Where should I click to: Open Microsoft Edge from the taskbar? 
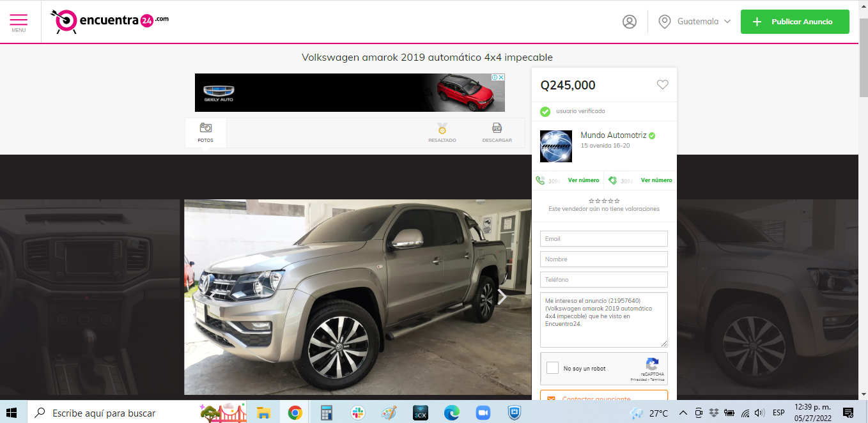click(451, 413)
